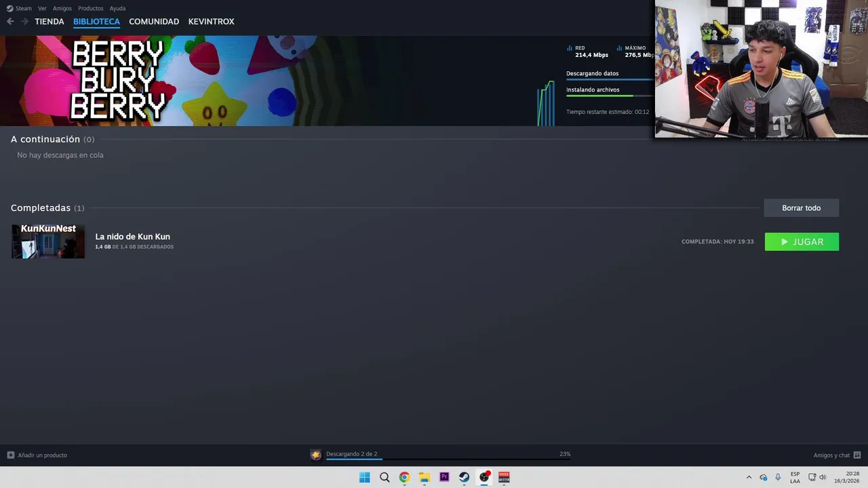Click the cloud sync tray icon
Screen dimensions: 868x488
pyautogui.click(x=764, y=477)
